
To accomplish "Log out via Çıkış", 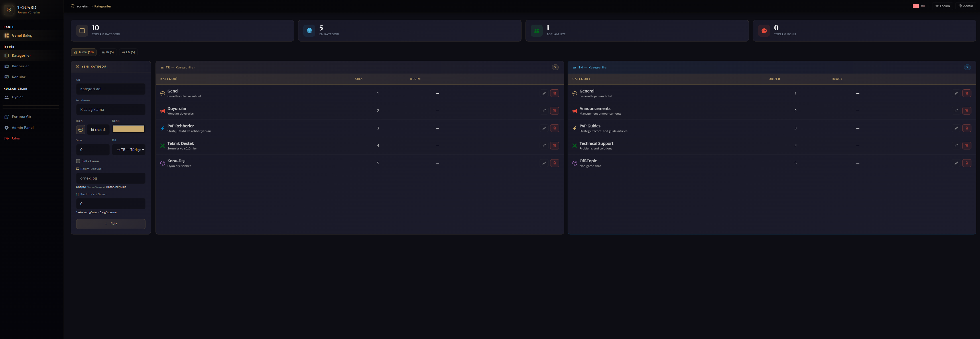I will (32, 139).
